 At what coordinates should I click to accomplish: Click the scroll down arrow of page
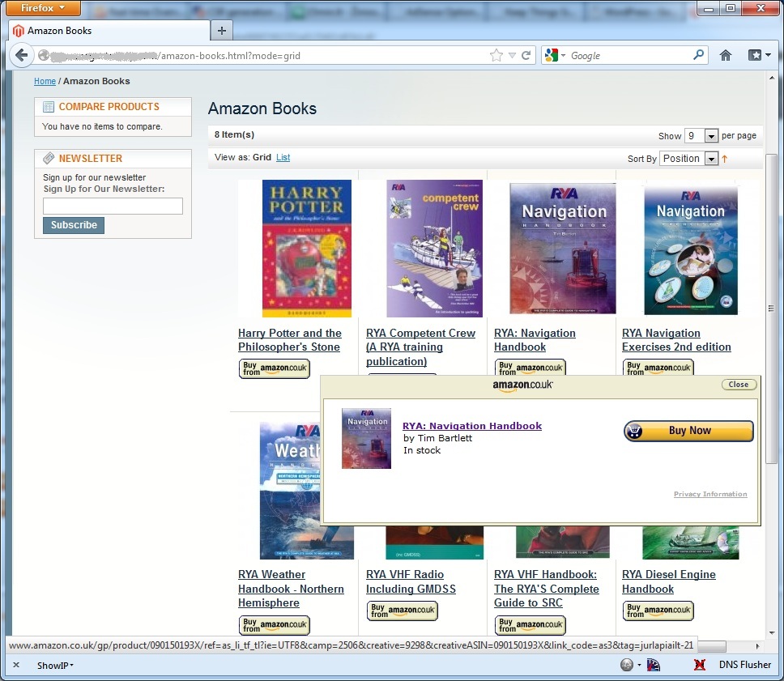pyautogui.click(x=772, y=632)
